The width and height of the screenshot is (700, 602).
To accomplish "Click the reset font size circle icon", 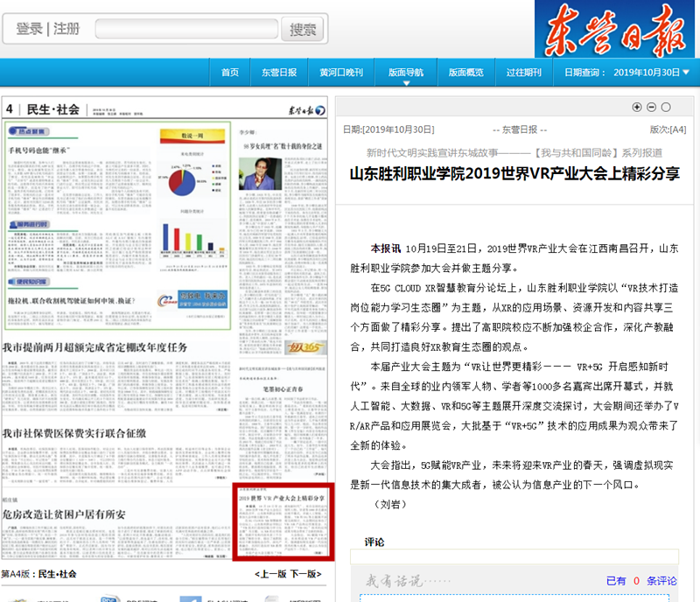I will pyautogui.click(x=666, y=107).
